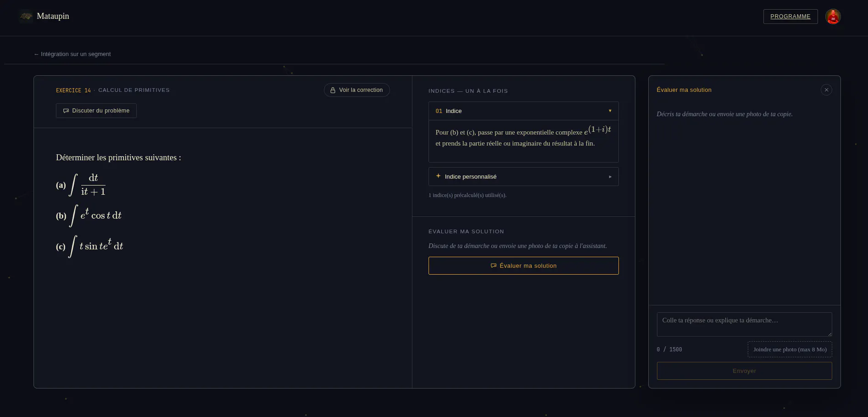Close the Évaluer ma solution panel
The height and width of the screenshot is (417, 868).
click(x=826, y=90)
